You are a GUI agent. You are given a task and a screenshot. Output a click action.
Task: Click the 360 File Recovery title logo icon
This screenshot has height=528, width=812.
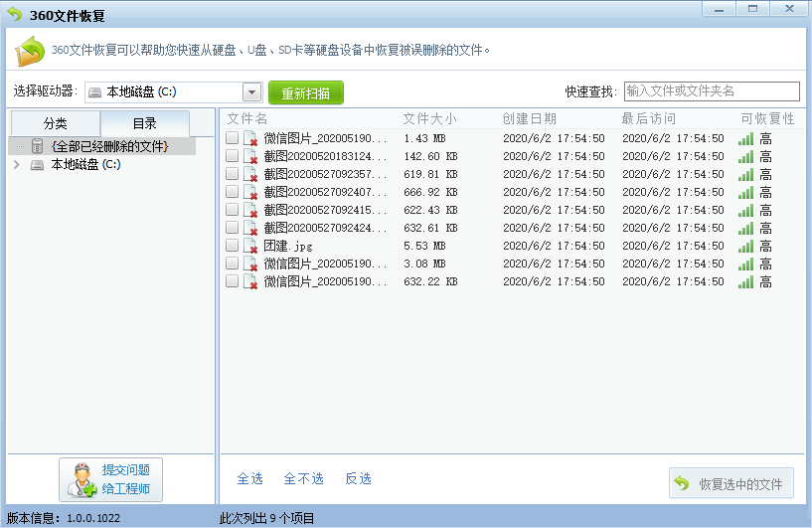click(15, 15)
